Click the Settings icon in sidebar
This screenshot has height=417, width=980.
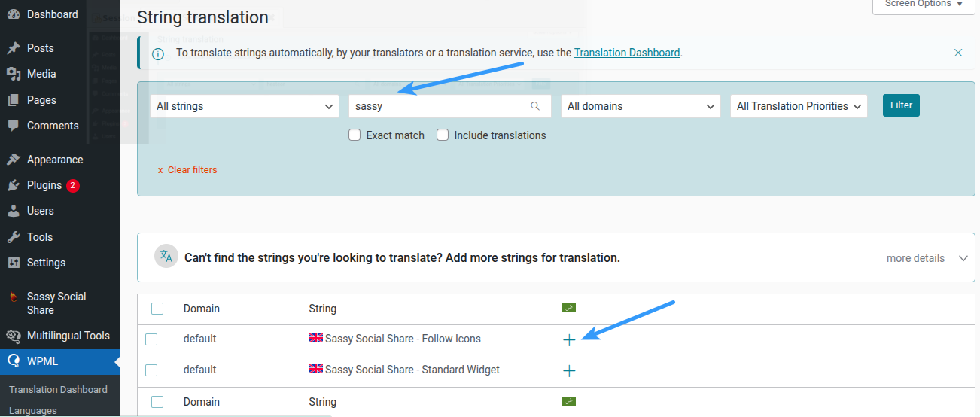[13, 263]
